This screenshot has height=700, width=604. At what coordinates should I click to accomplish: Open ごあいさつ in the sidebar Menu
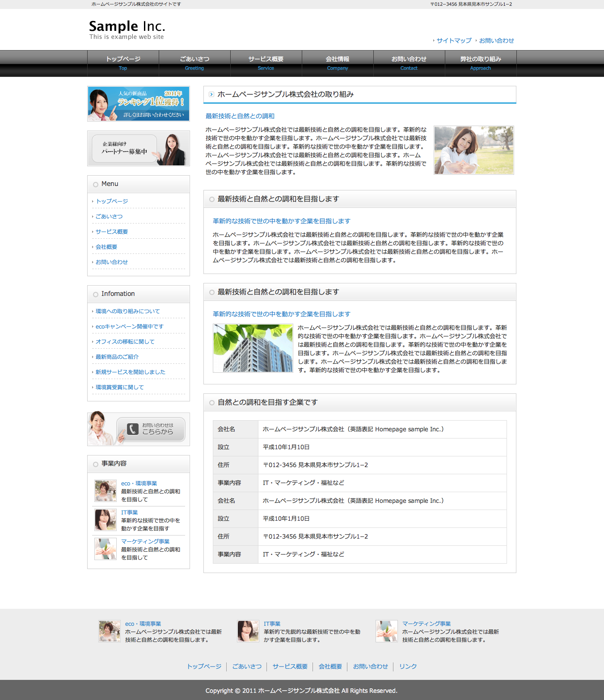tap(109, 216)
